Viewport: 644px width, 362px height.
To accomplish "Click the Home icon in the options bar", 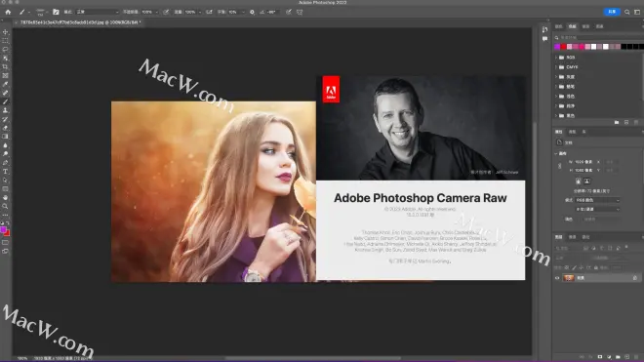I will click(8, 12).
